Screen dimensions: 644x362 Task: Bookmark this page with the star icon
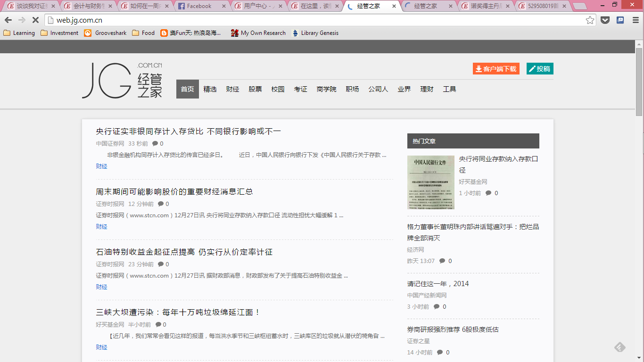(590, 20)
